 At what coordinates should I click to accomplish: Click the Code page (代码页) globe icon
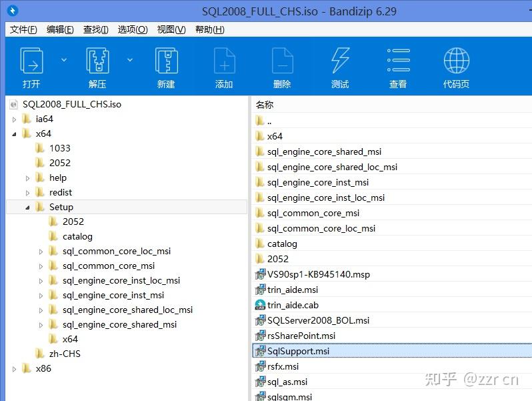click(x=457, y=61)
